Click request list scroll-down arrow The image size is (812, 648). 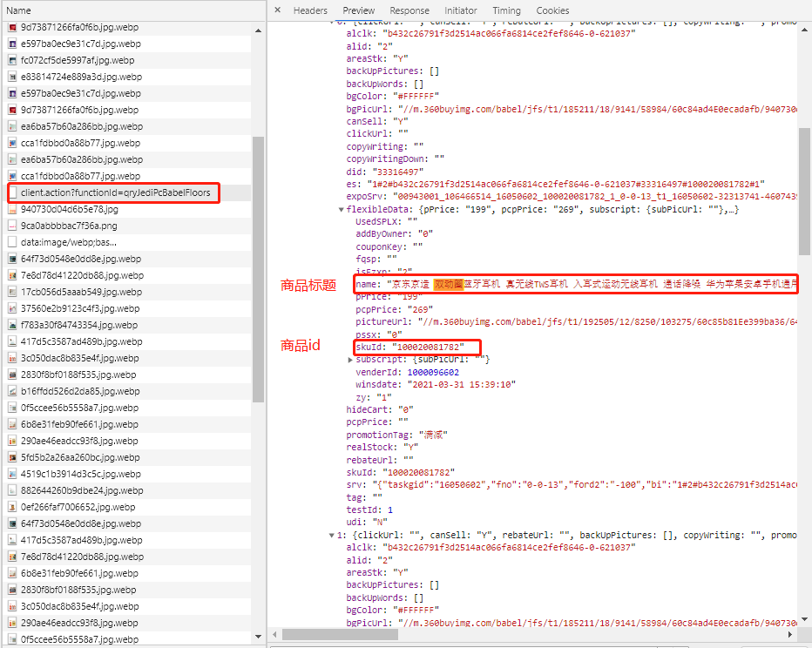pos(258,637)
